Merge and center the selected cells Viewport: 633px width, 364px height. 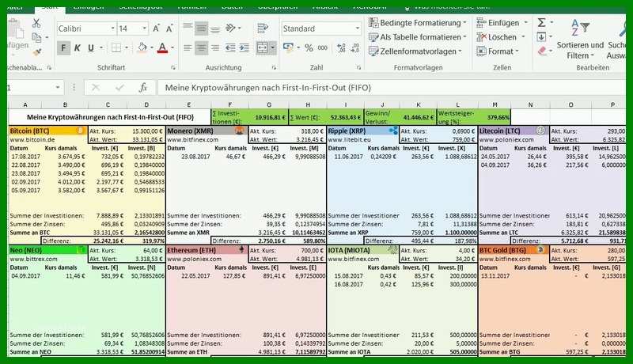pos(263,48)
